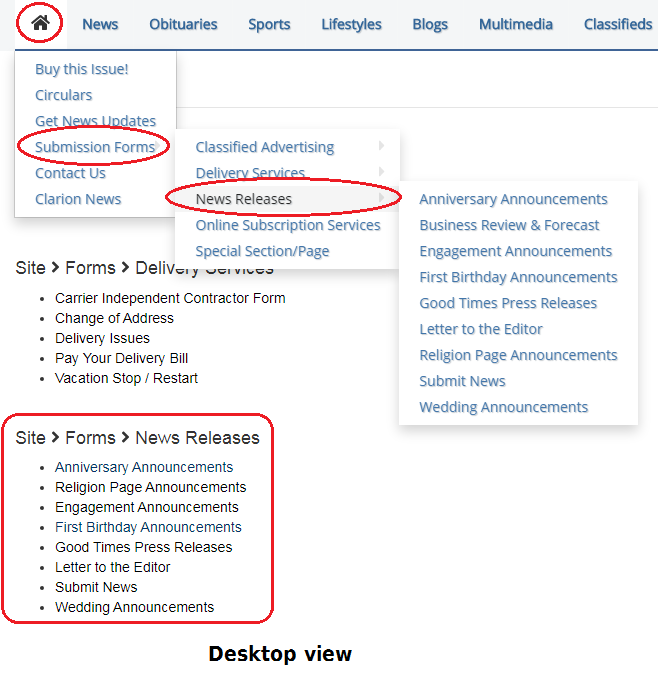Open Religion Page Announcements in flyout menu
Viewport: 658px width, 683px height.
click(x=518, y=355)
